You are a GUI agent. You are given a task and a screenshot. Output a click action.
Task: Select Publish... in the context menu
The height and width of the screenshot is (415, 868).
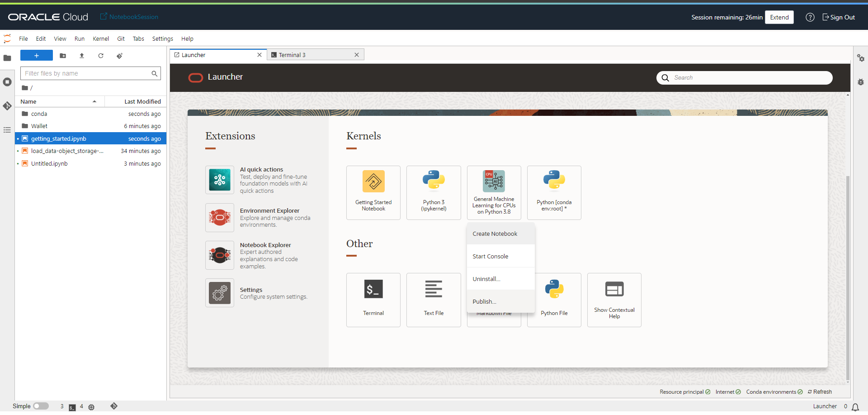[501, 301]
